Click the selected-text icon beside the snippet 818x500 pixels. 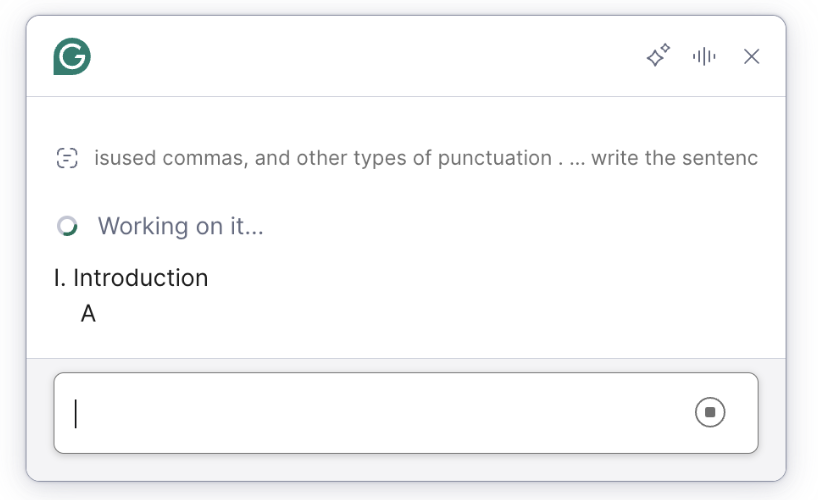[x=67, y=158]
